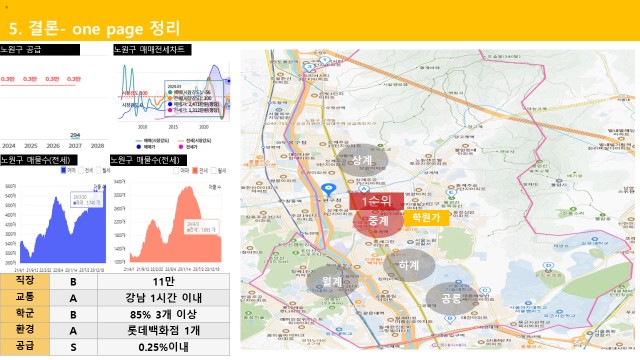Toggle 전세 checkbox on the blue listings chart
The width and height of the screenshot is (640, 360).
[x=81, y=170]
